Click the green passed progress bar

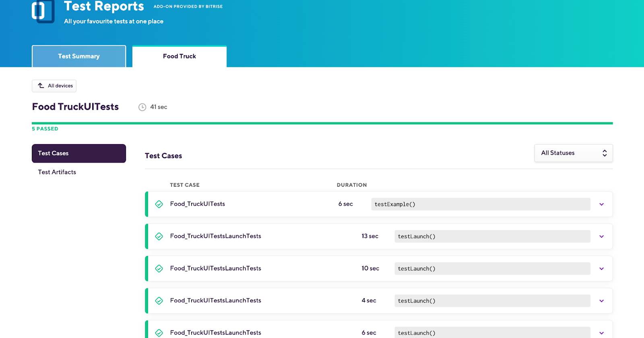pyautogui.click(x=322, y=123)
